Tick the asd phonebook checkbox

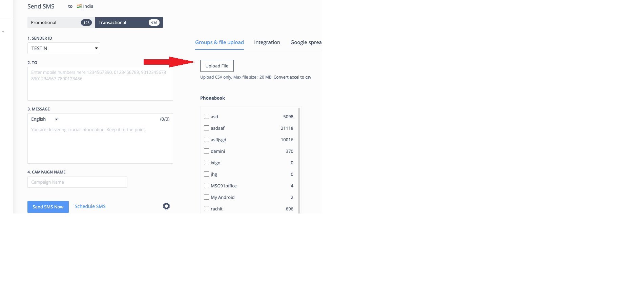206,117
